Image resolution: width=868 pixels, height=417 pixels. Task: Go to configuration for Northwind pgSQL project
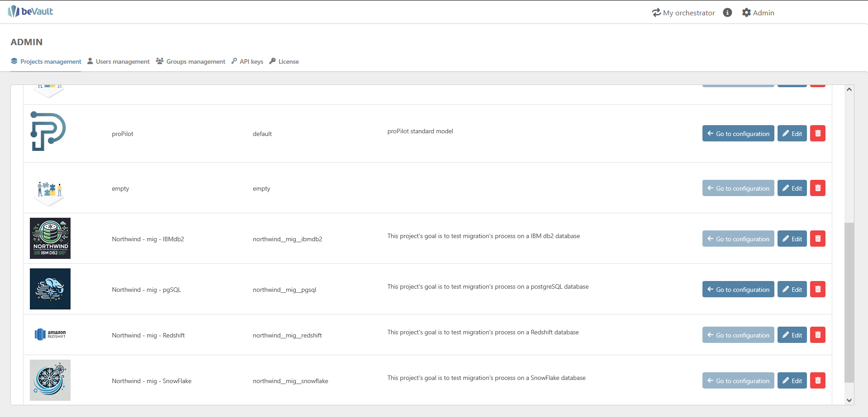click(x=738, y=289)
